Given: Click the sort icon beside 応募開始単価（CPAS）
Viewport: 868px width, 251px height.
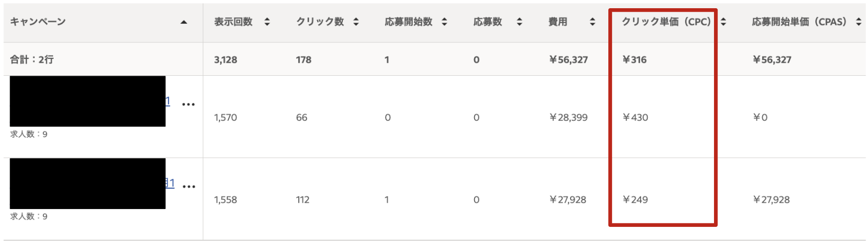Looking at the screenshot, I should (858, 22).
